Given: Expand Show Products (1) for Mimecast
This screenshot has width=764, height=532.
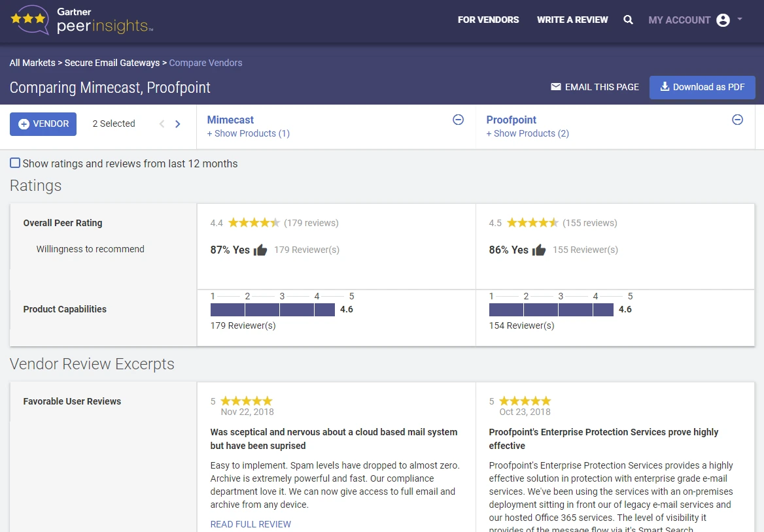Looking at the screenshot, I should tap(249, 133).
